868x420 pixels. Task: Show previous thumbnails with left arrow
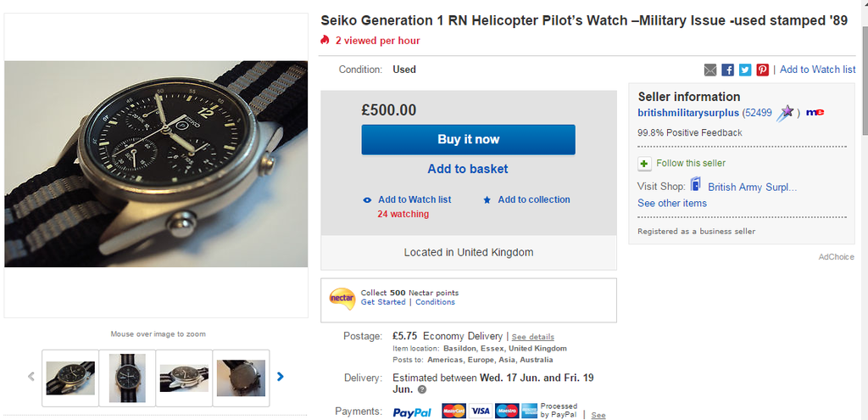point(31,376)
